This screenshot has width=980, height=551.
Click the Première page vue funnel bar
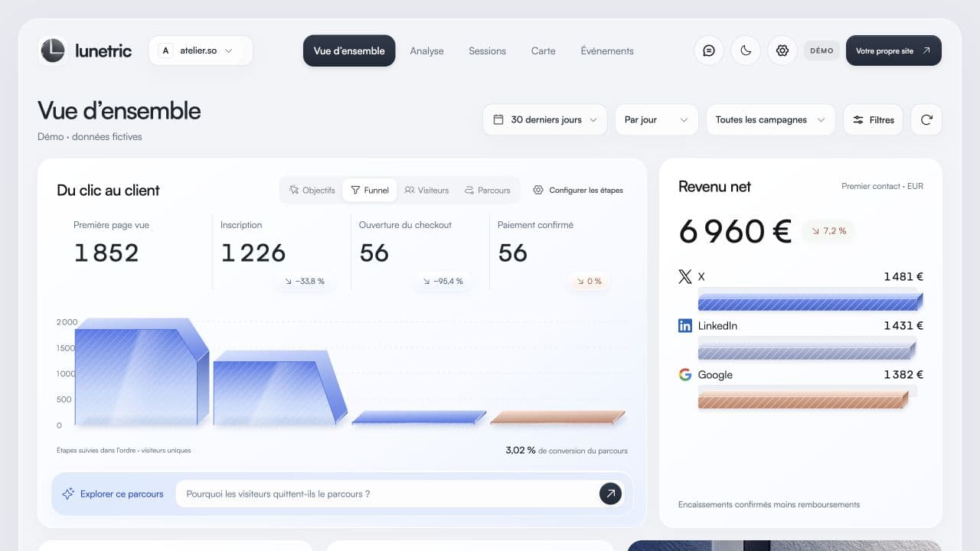[x=142, y=372]
